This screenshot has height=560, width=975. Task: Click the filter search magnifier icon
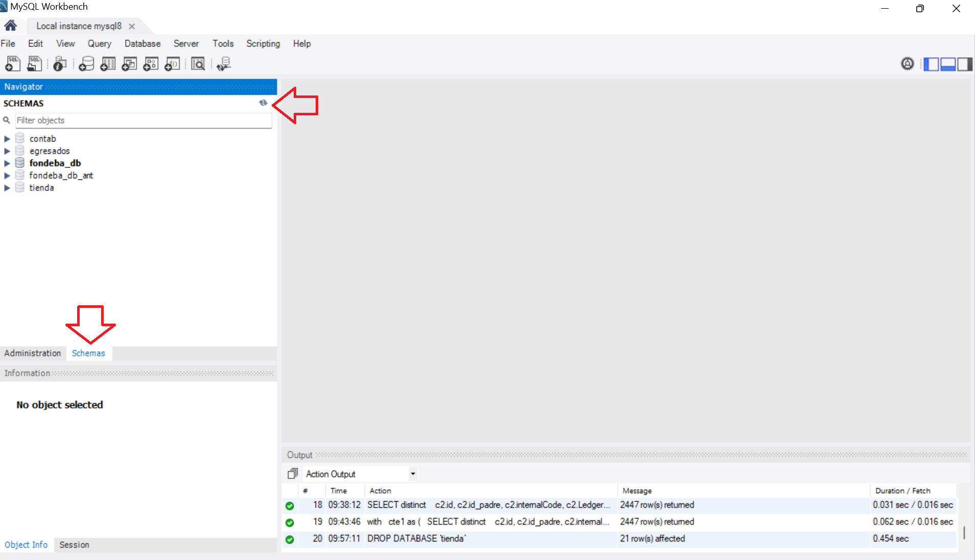pyautogui.click(x=7, y=120)
